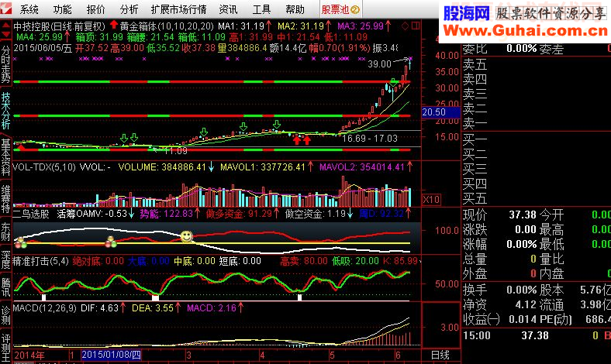Viewport: 611px width, 364px height.
Task: Click the MAVOL1: 337726.41 readout
Action: [263, 167]
